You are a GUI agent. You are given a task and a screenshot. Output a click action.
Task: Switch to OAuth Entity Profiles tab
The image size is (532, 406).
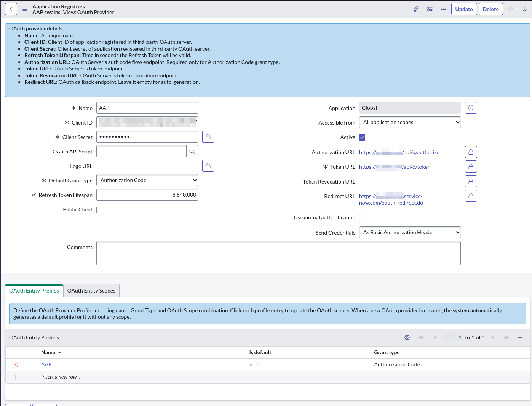click(34, 291)
